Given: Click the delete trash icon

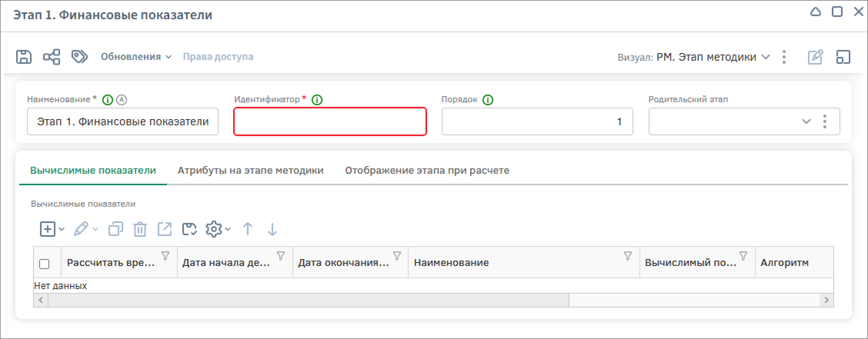Looking at the screenshot, I should tap(140, 229).
